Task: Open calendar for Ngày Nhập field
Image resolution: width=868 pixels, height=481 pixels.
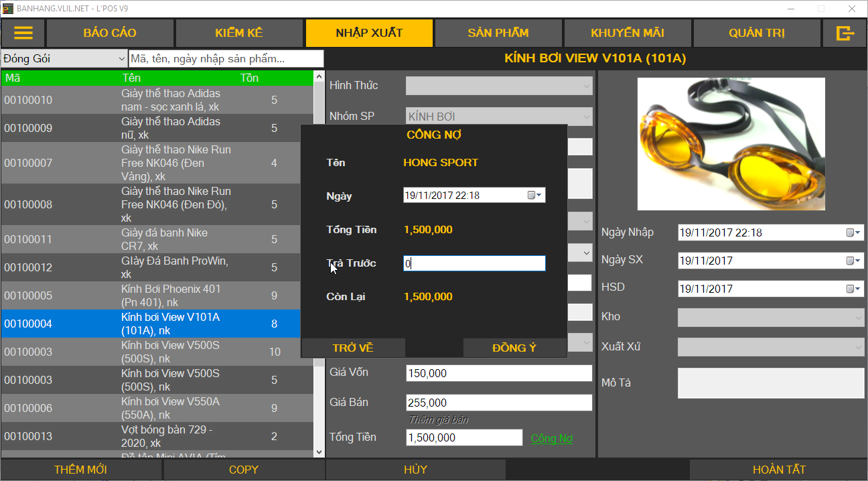Action: point(854,233)
